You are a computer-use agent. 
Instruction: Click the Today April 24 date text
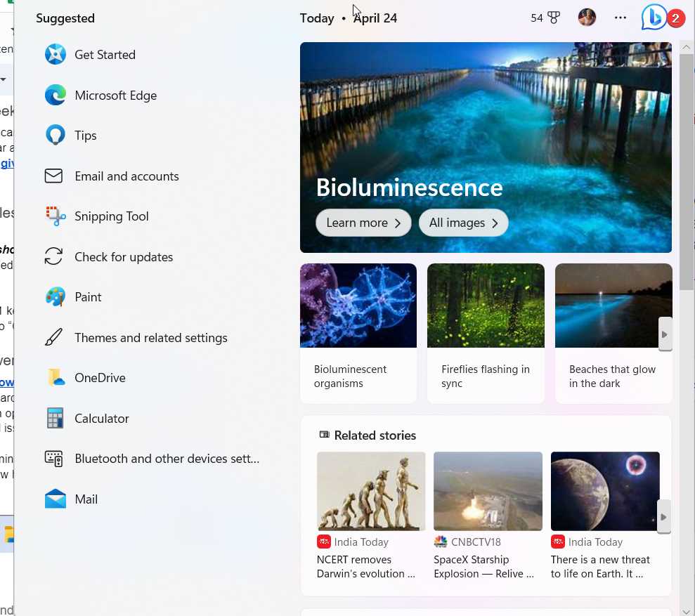pyautogui.click(x=349, y=18)
